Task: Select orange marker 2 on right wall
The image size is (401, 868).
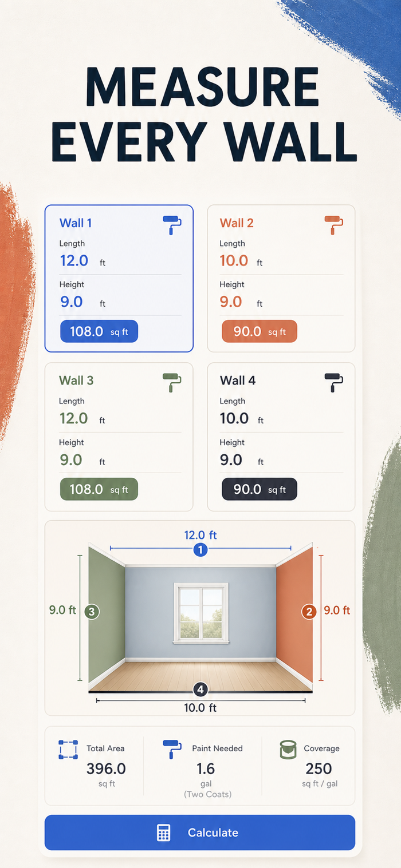Action: pyautogui.click(x=309, y=612)
